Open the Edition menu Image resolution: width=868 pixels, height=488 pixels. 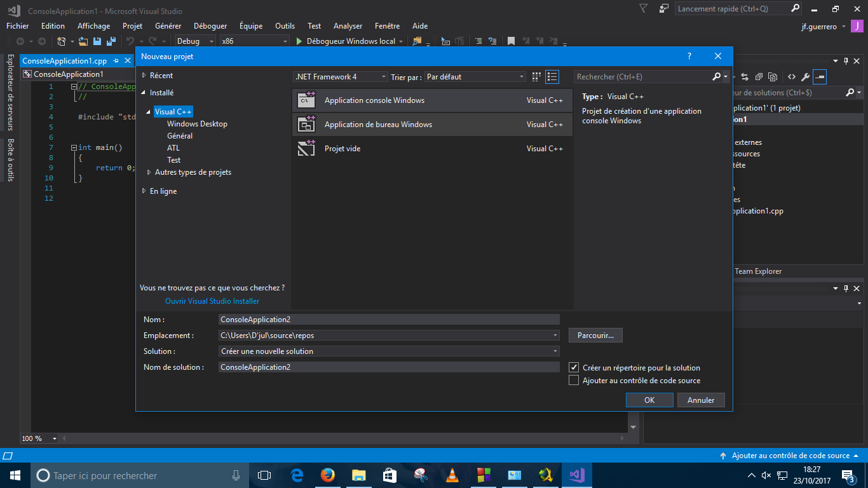pyautogui.click(x=53, y=26)
